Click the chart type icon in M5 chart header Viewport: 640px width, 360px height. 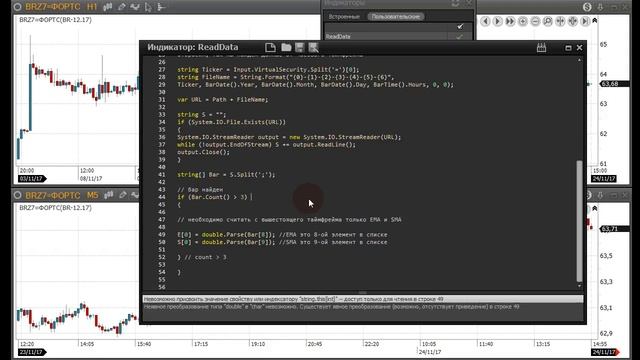109,195
